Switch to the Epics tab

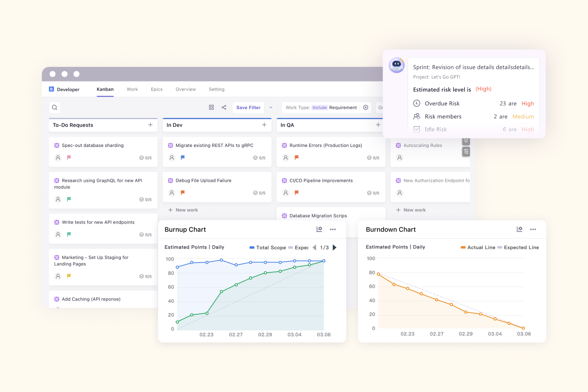point(157,89)
